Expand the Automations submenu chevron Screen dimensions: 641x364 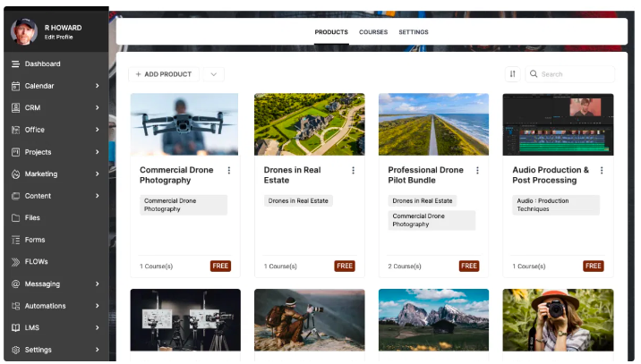(x=97, y=306)
